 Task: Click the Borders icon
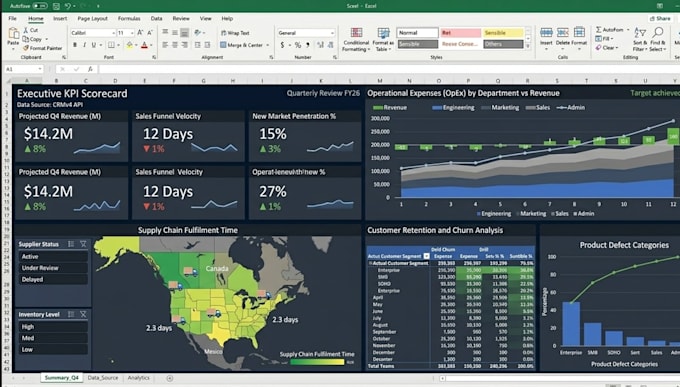click(x=111, y=45)
